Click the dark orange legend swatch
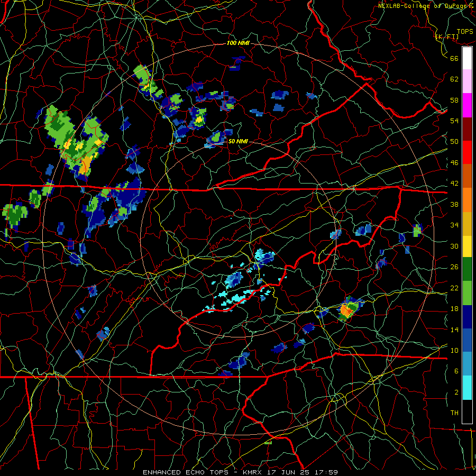The image size is (476, 476). [467, 176]
